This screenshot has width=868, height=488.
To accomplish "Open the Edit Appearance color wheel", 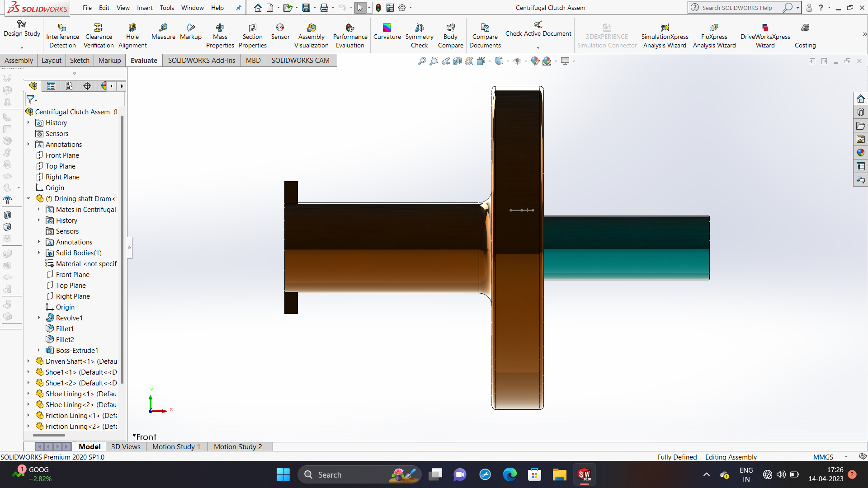I will (535, 61).
